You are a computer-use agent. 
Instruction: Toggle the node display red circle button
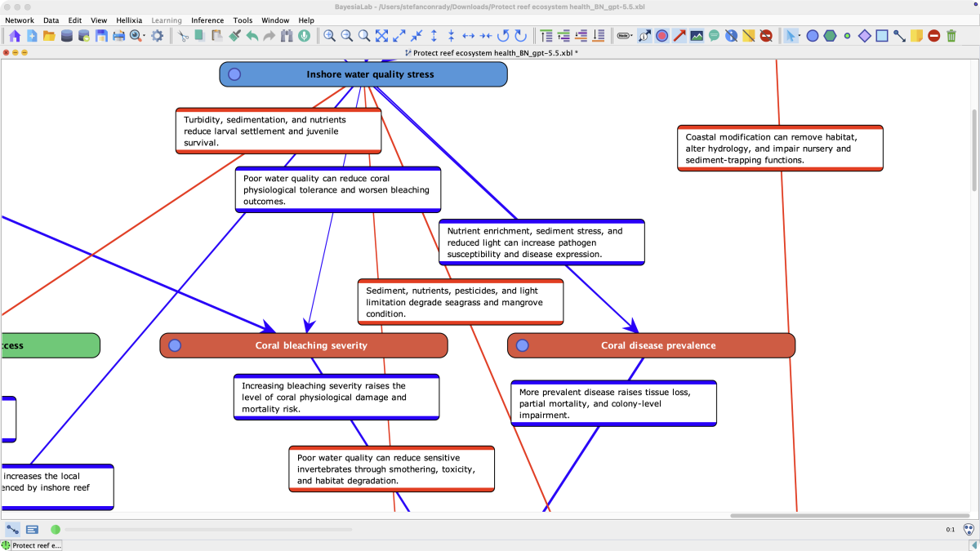click(661, 36)
